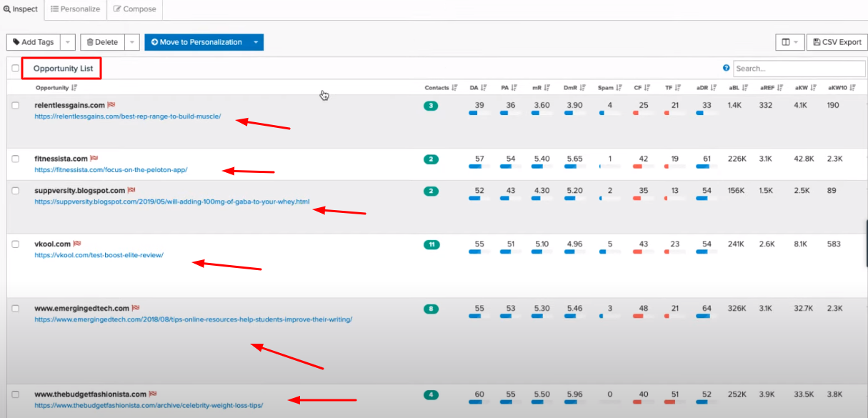Click the DA 39 bar for relentlessgains.com
868x418 pixels.
479,113
